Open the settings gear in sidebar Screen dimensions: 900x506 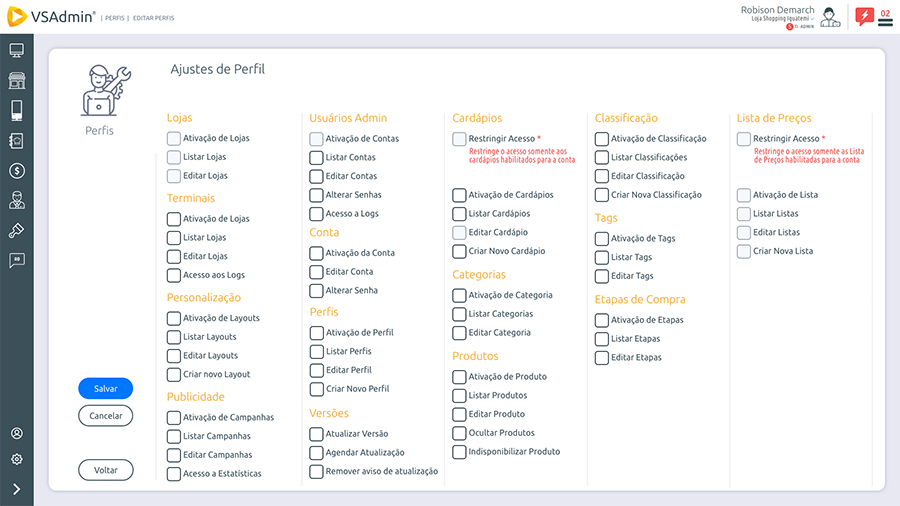pos(16,460)
